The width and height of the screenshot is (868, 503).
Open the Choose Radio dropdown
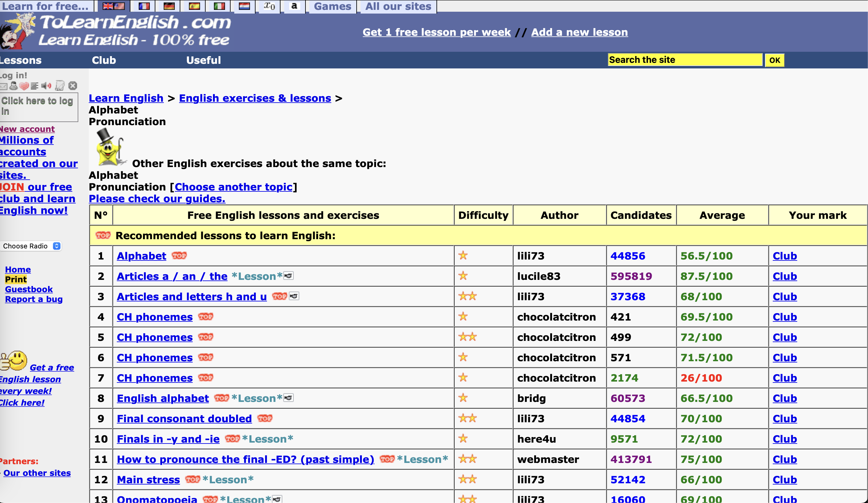(x=31, y=246)
